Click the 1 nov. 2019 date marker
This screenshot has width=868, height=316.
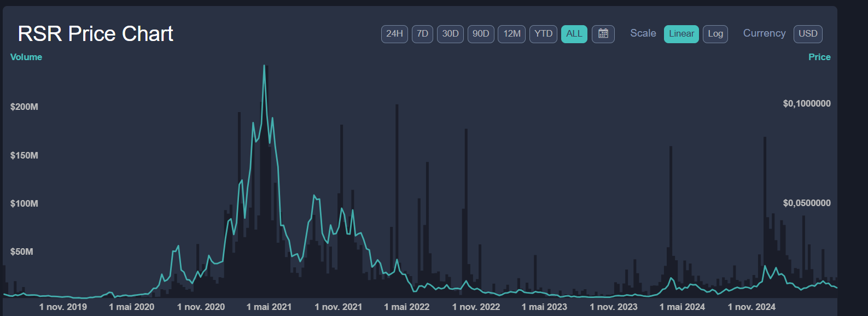pyautogui.click(x=63, y=307)
